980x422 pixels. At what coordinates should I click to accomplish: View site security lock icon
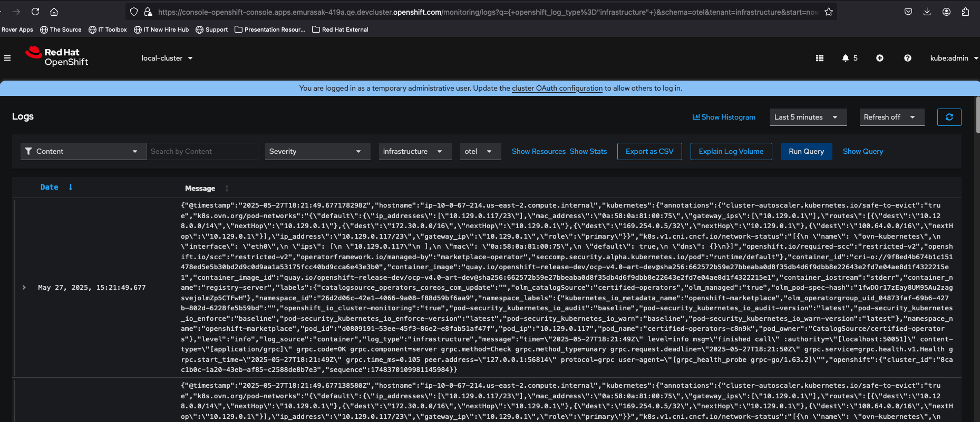(x=148, y=12)
